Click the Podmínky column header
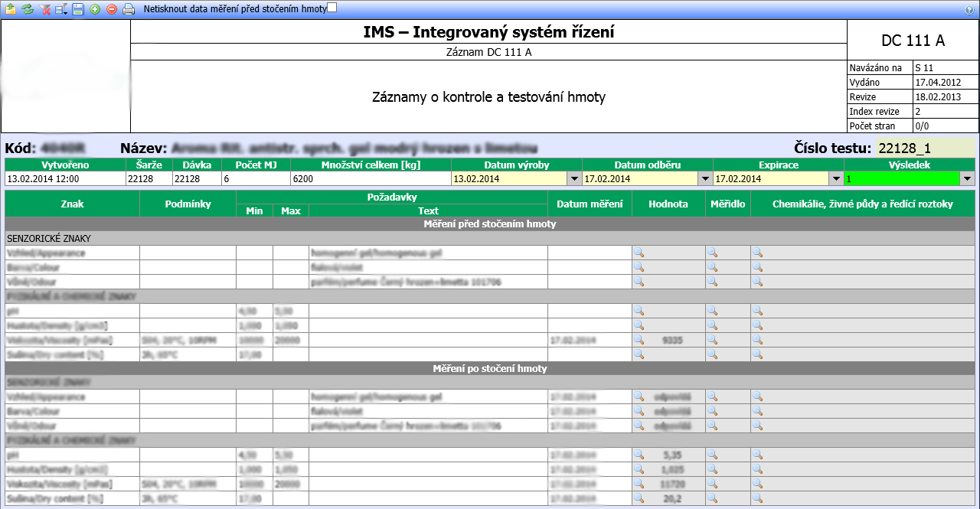Image resolution: width=980 pixels, height=509 pixels. click(188, 204)
